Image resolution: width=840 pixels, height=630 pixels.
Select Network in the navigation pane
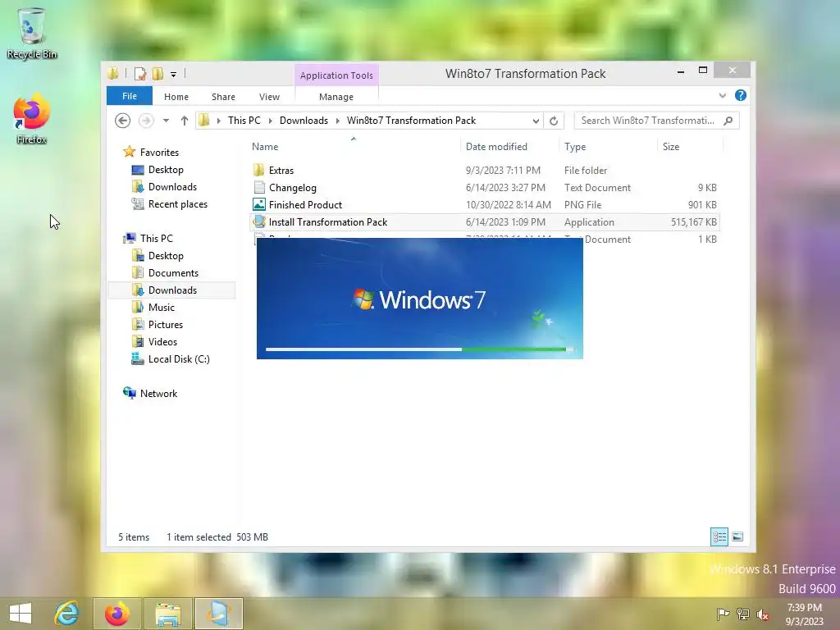point(151,393)
